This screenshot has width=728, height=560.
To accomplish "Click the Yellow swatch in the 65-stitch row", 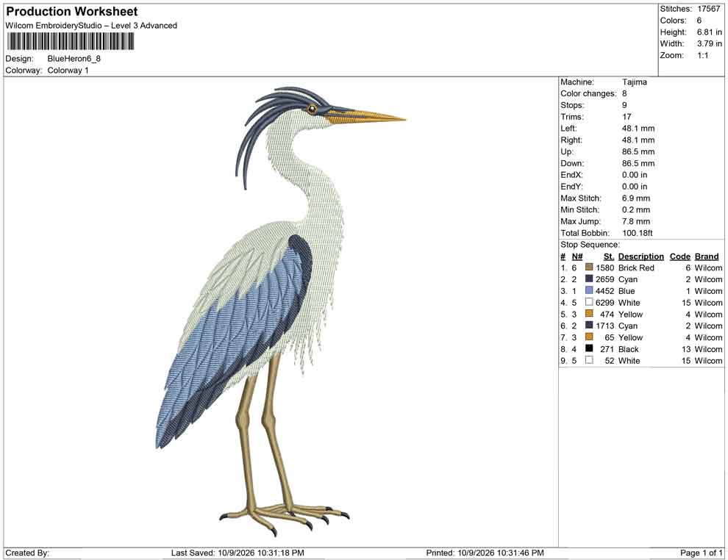I will click(x=589, y=337).
